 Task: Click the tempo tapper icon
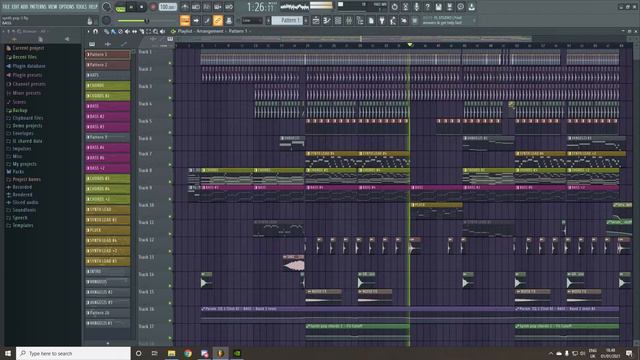(x=393, y=20)
